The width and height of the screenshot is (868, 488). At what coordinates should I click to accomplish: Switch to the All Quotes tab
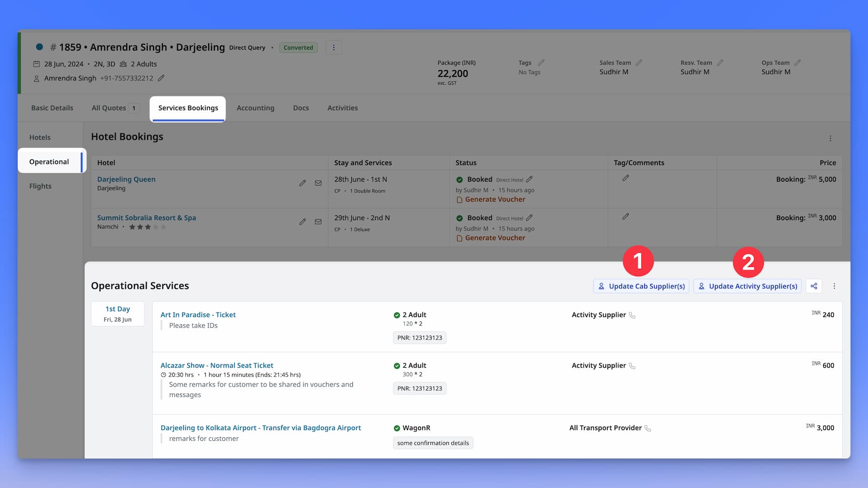point(110,108)
